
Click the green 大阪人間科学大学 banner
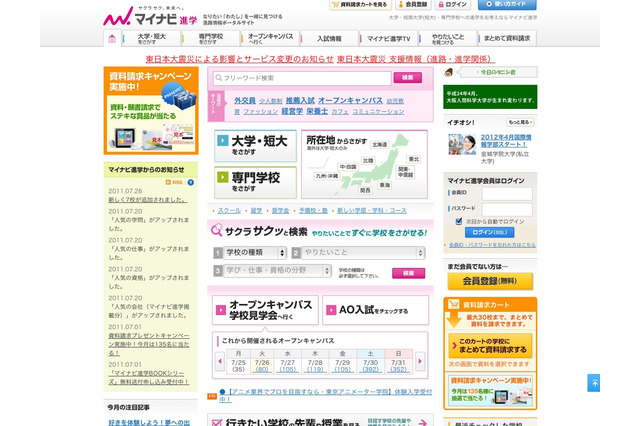point(490,97)
